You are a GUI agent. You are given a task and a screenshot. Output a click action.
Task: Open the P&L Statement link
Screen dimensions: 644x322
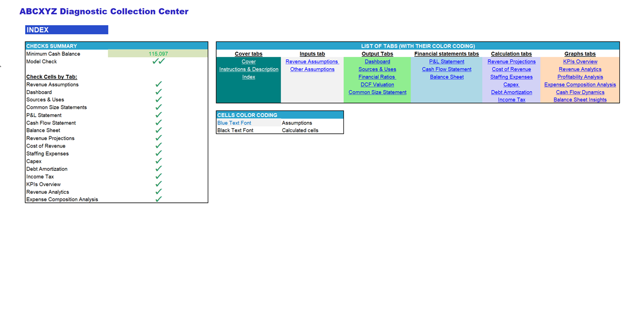447,62
